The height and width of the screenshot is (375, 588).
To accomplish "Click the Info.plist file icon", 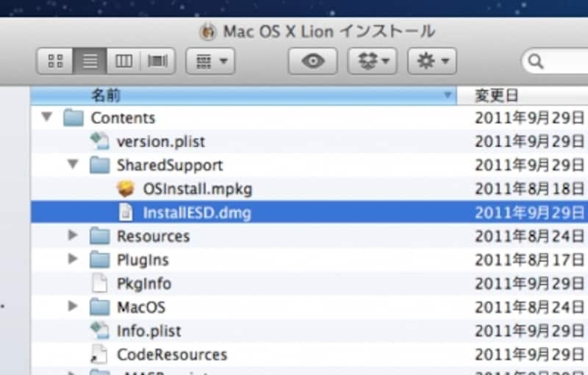I will click(100, 330).
